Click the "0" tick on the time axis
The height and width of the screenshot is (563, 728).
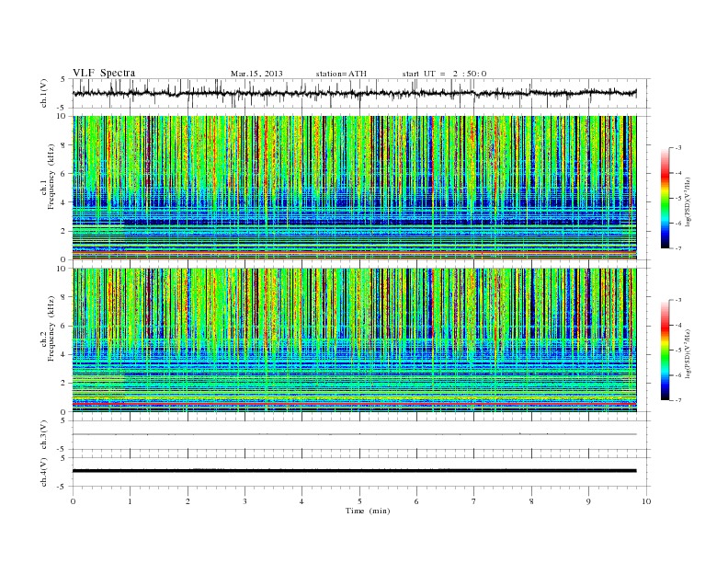coord(73,501)
